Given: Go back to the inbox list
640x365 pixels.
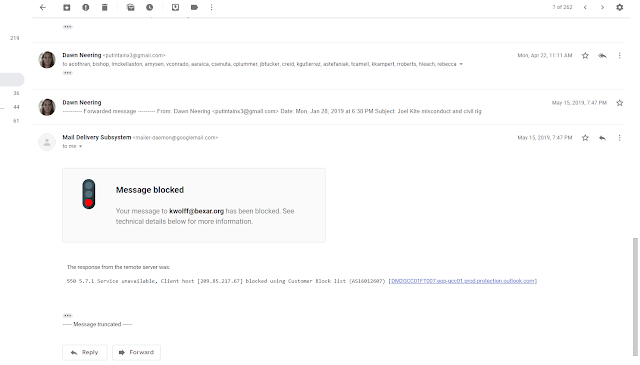Looking at the screenshot, I should tap(43, 7).
